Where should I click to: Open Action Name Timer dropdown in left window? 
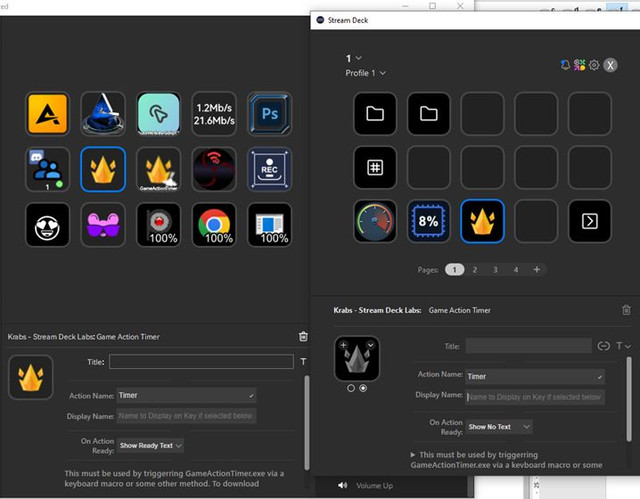[x=186, y=395]
